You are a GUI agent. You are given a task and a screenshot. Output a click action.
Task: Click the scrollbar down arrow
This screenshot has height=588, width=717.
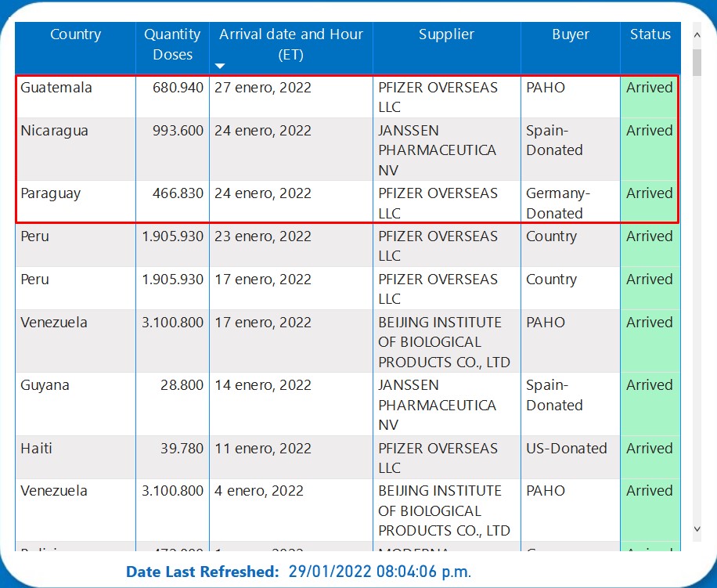[697, 530]
